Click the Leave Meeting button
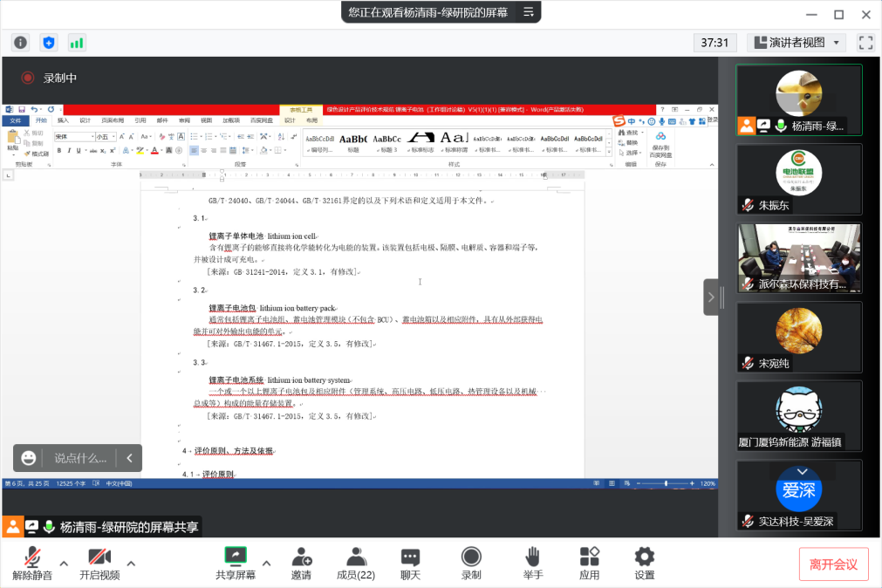Viewport: 882px width, 588px height. click(x=833, y=564)
